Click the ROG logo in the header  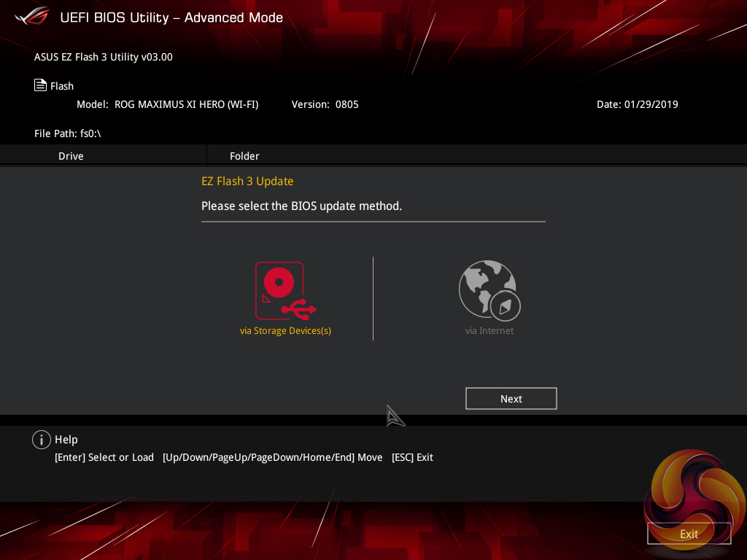32,16
